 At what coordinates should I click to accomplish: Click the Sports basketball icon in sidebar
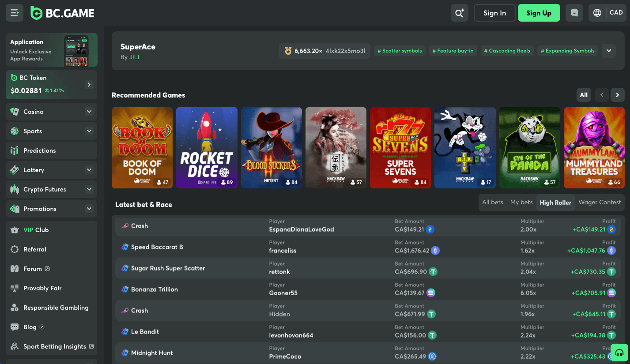click(15, 131)
